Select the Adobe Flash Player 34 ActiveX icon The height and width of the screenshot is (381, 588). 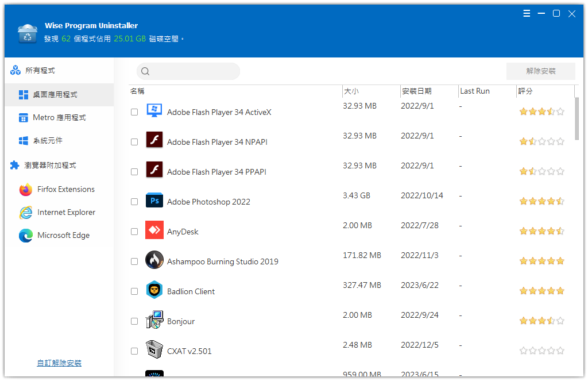[154, 111]
